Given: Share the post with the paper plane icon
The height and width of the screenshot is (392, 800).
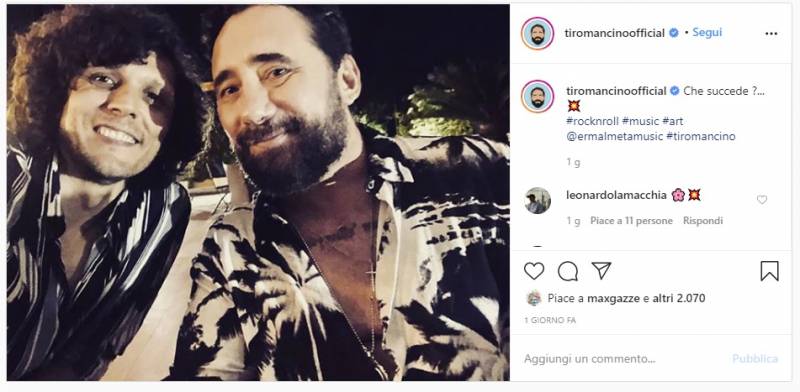Looking at the screenshot, I should [x=602, y=271].
